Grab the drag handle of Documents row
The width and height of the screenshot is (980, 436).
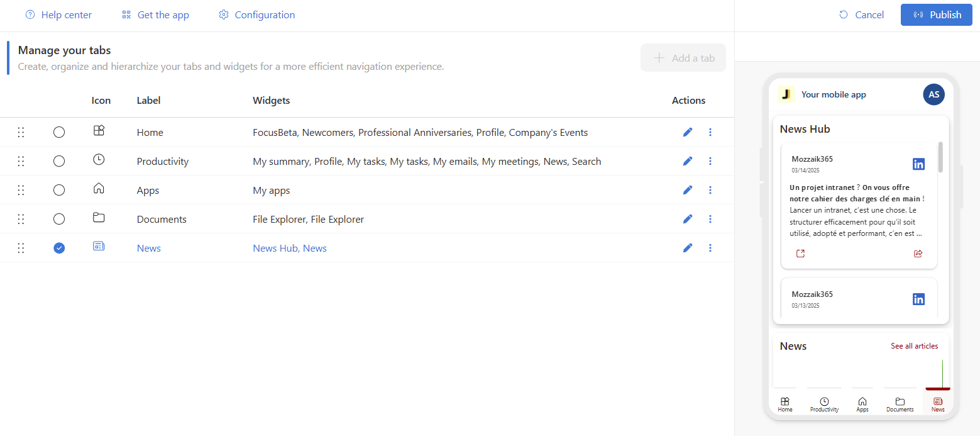point(21,219)
